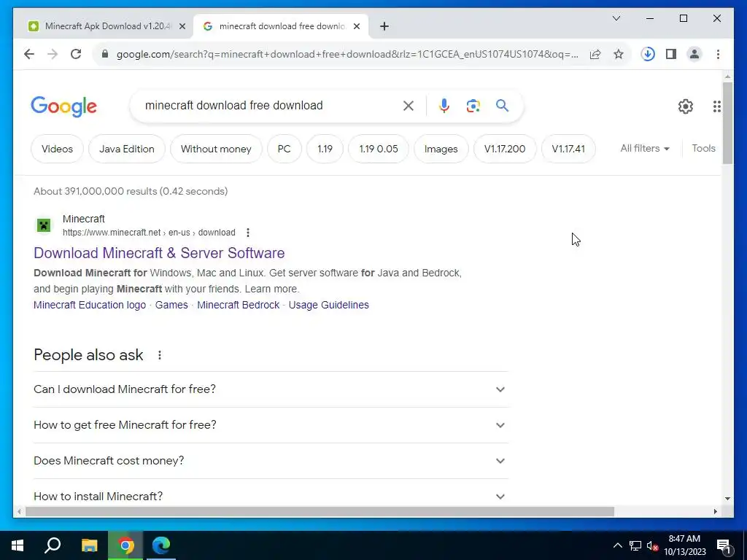Click the Google logo
Image resolution: width=747 pixels, height=560 pixels.
64,106
